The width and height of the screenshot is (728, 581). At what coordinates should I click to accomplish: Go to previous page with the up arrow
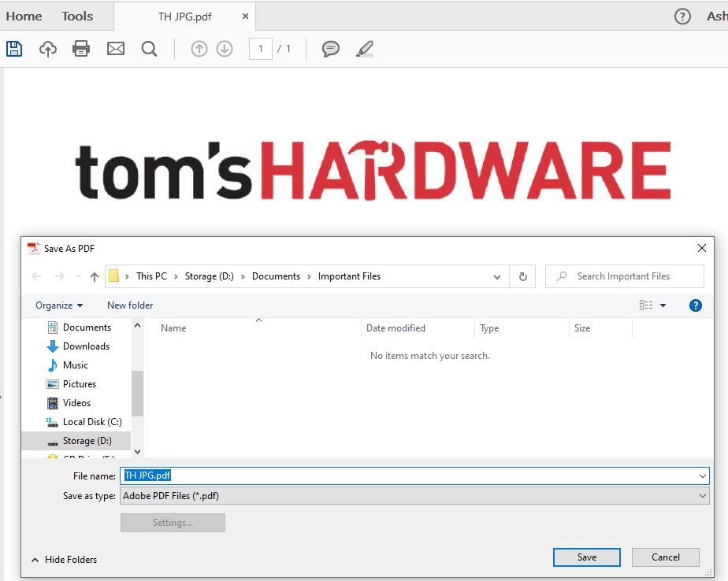198,48
